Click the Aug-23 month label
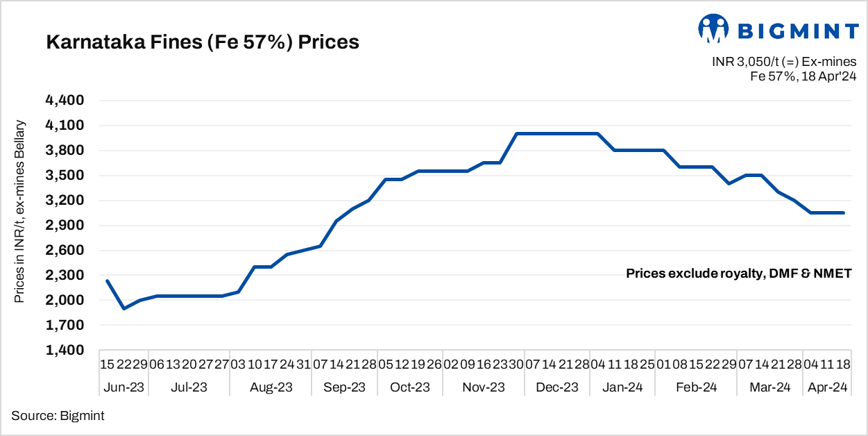Screen dimensions: 868x436 pos(271,387)
